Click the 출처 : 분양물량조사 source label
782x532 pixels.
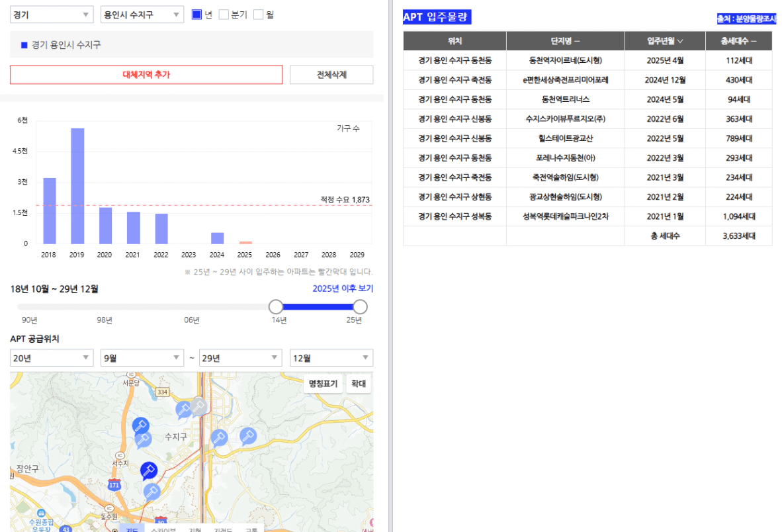[746, 19]
